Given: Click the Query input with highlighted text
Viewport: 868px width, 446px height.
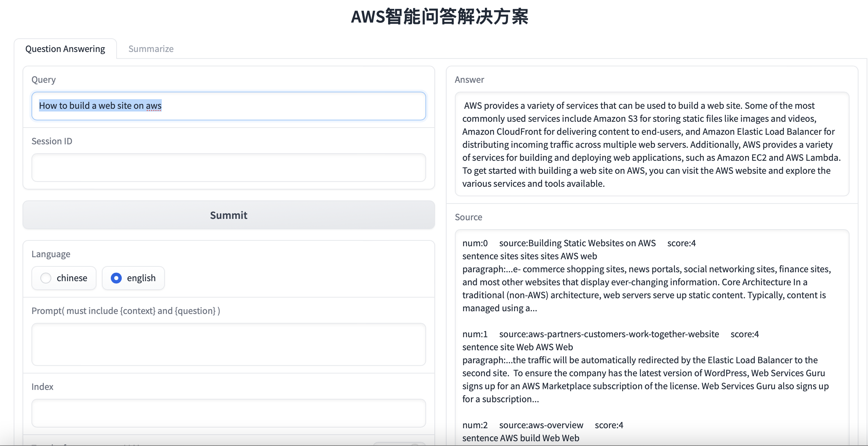Looking at the screenshot, I should tap(228, 106).
